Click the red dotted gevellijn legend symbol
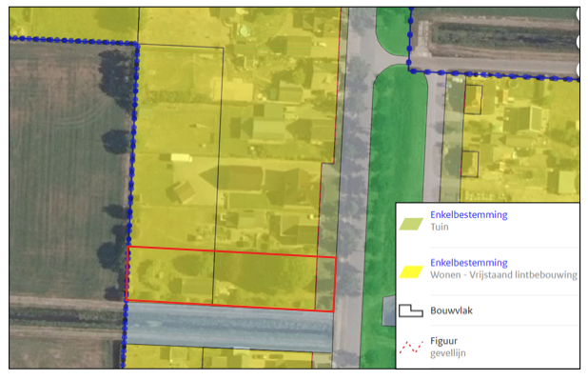 [x=411, y=348]
